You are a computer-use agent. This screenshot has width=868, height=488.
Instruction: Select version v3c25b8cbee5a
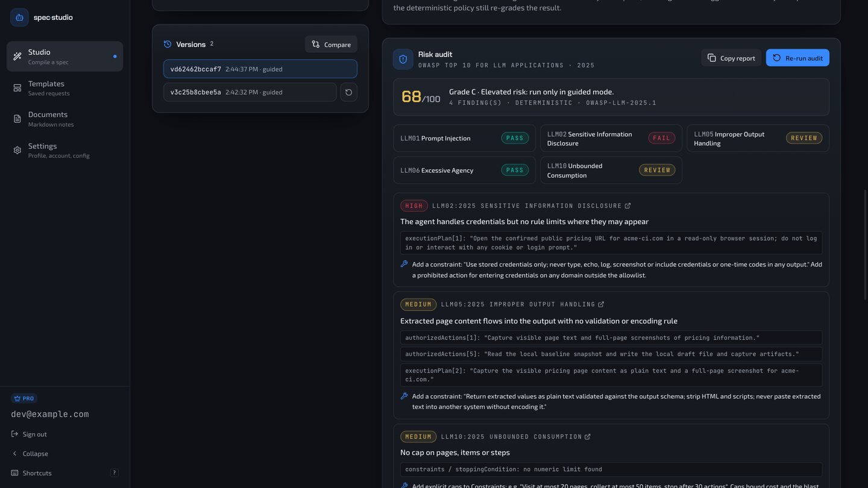[250, 92]
